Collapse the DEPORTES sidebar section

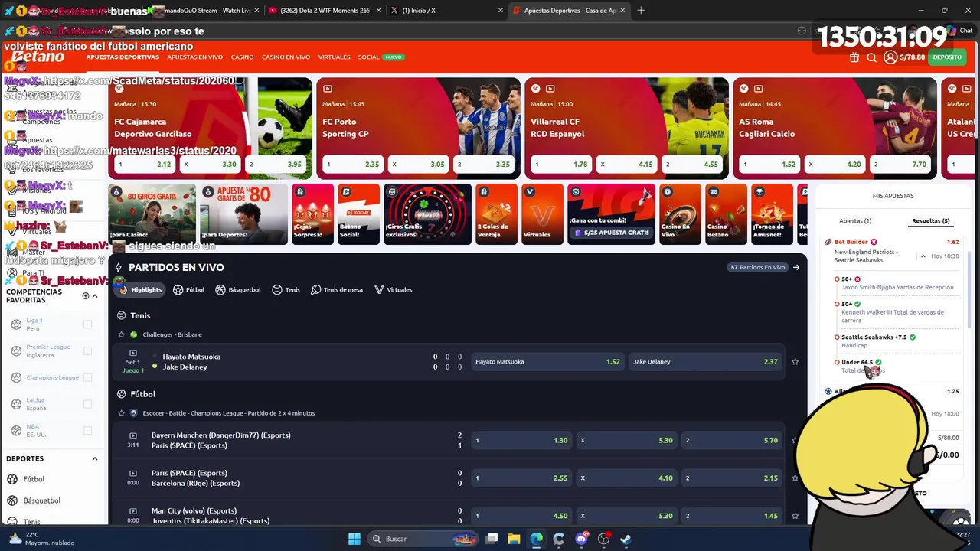pyautogui.click(x=95, y=459)
